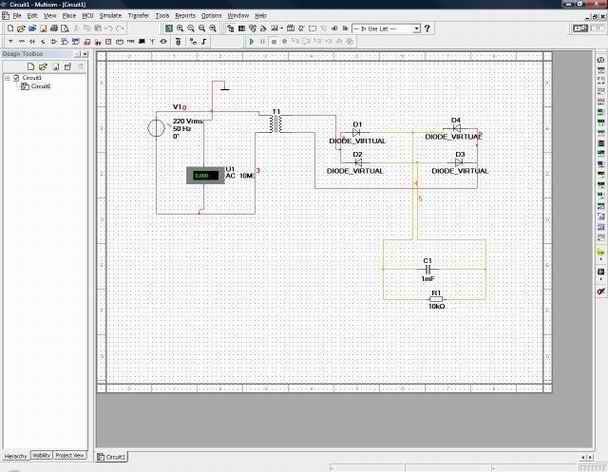The height and width of the screenshot is (472, 608).
Task: Click the Print icon in toolbar
Action: coord(54,29)
